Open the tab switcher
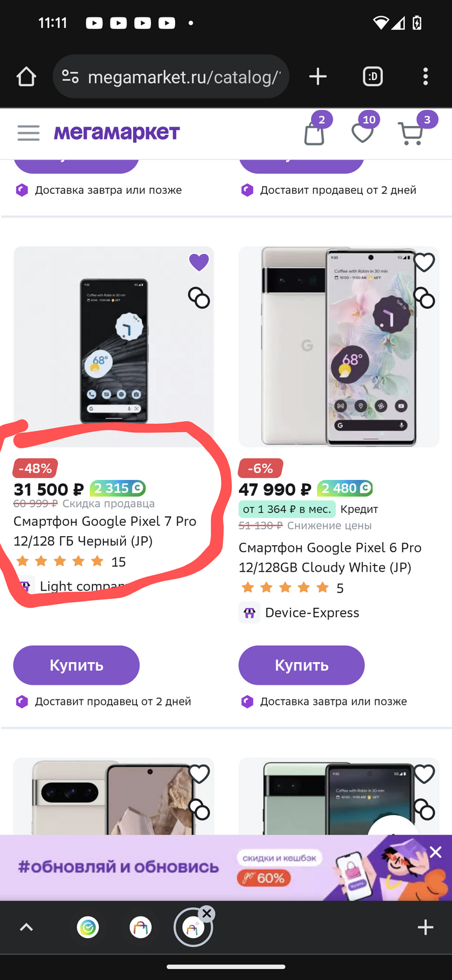This screenshot has width=452, height=980. coord(373,77)
